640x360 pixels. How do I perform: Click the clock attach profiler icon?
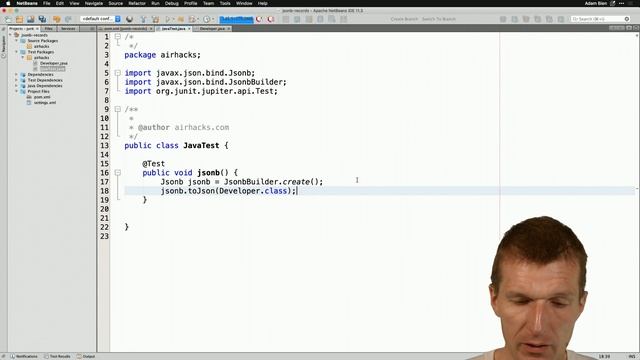207,19
